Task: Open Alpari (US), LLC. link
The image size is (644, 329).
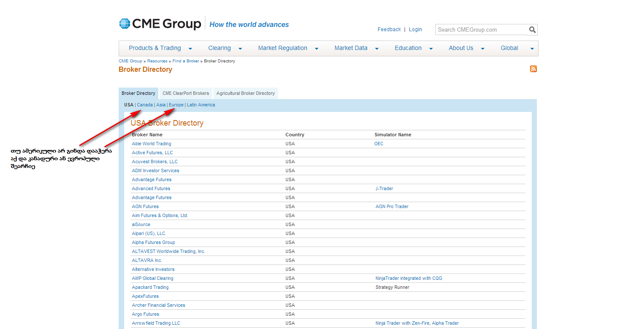Action: click(149, 233)
